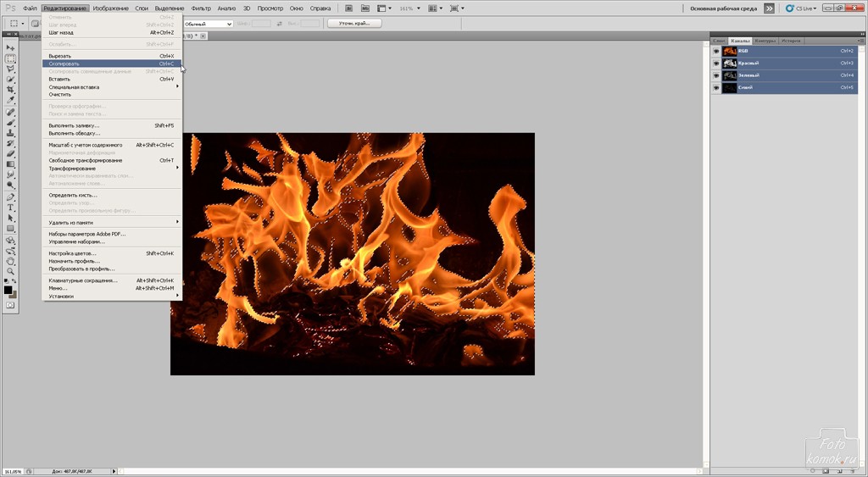
Task: Open the CS Live dropdown
Action: [801, 8]
